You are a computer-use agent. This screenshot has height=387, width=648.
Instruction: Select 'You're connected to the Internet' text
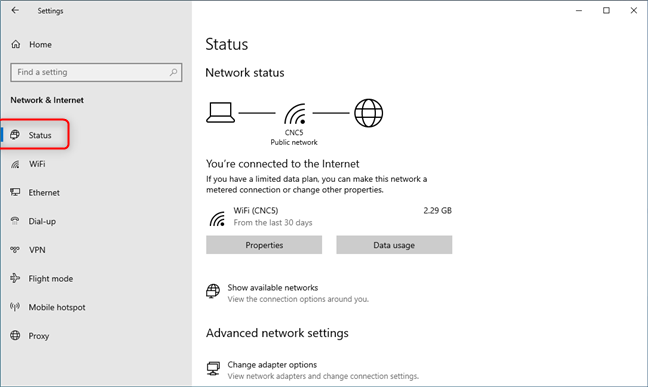tap(283, 164)
